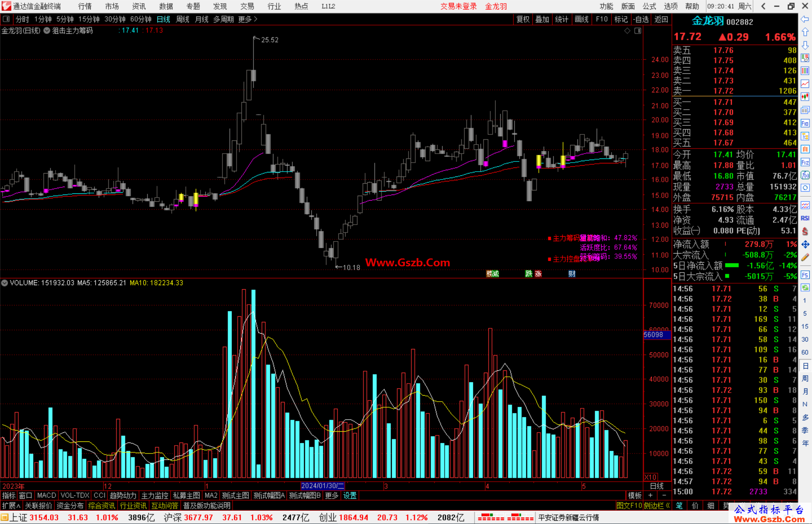Screen dimensions: 812x524
Task: Click the red S up-arrow icon
Action: 805,231
